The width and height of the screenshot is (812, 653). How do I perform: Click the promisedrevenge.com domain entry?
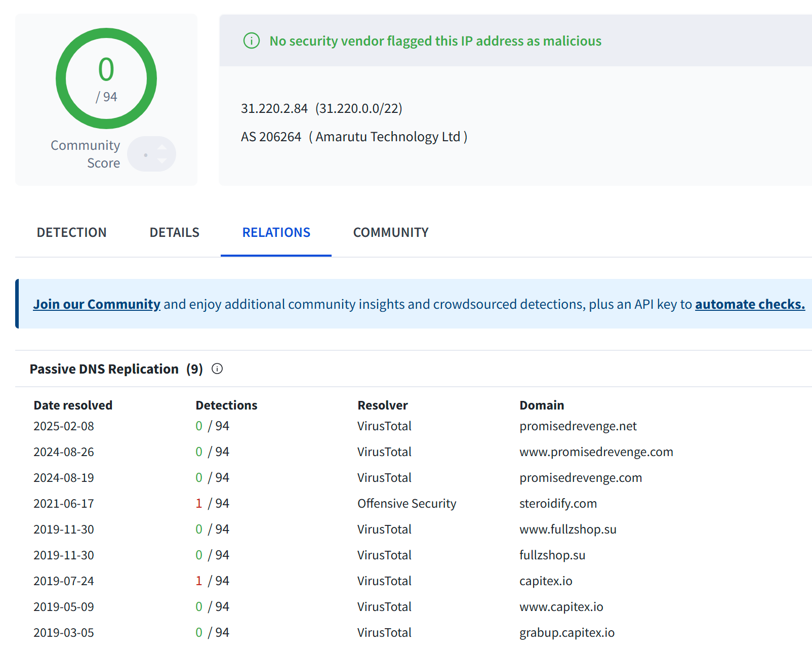pyautogui.click(x=581, y=477)
